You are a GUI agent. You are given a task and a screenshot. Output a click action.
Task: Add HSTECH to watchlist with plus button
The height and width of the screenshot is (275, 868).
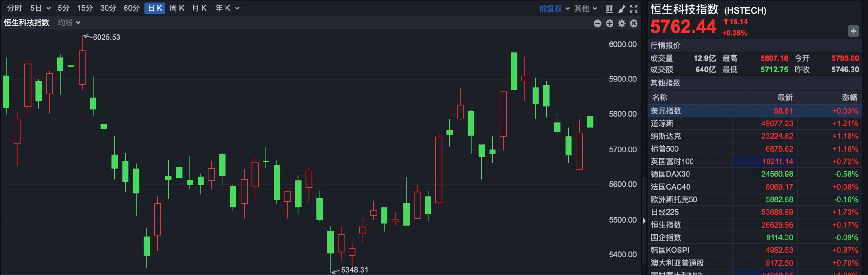[x=853, y=31]
